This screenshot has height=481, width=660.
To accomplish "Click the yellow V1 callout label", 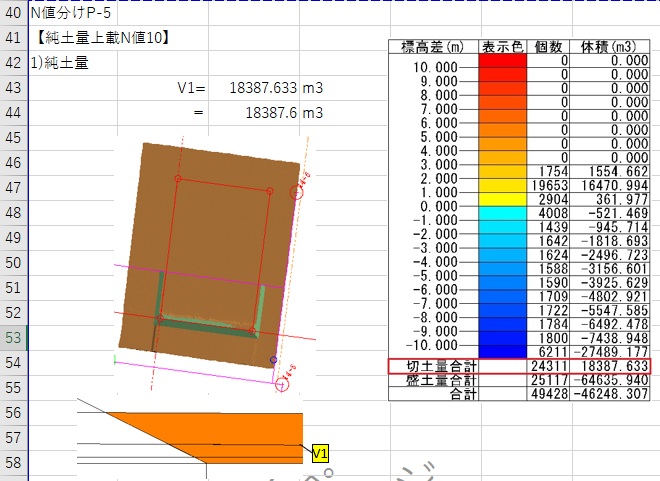I will pos(320,454).
